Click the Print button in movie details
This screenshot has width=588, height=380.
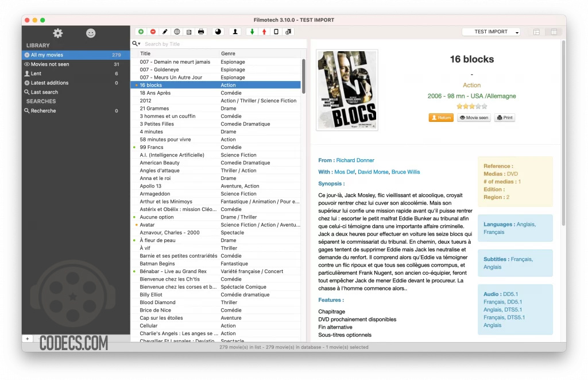[x=505, y=117]
